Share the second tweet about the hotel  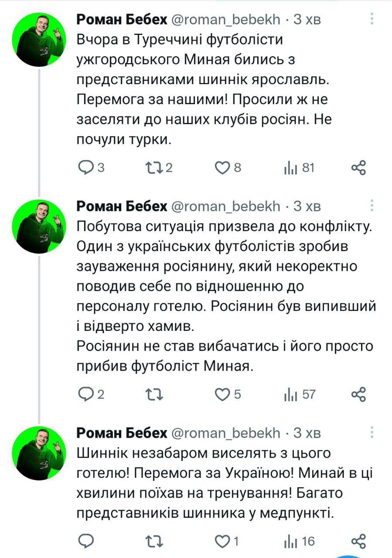click(358, 395)
